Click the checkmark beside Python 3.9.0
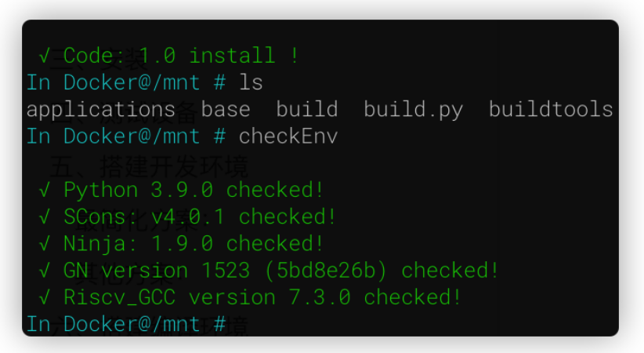 [45, 191]
